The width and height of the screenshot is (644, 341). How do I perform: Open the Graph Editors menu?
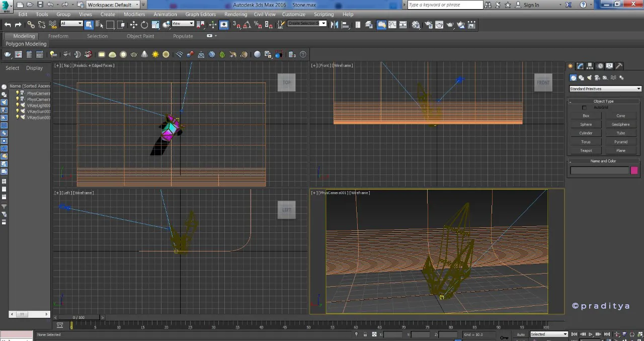click(x=200, y=15)
